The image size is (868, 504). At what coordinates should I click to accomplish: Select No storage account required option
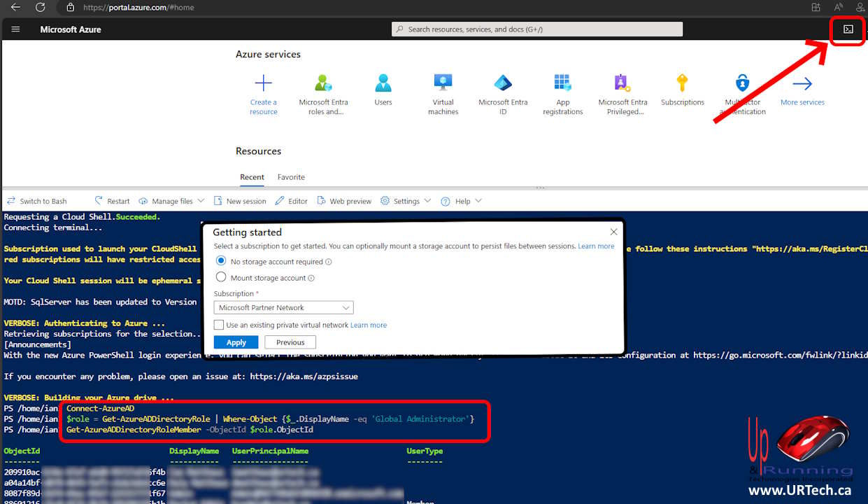[222, 261]
